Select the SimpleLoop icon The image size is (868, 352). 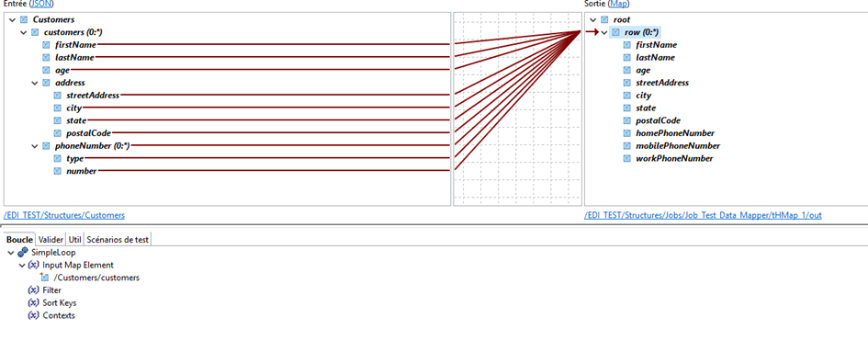[x=23, y=253]
